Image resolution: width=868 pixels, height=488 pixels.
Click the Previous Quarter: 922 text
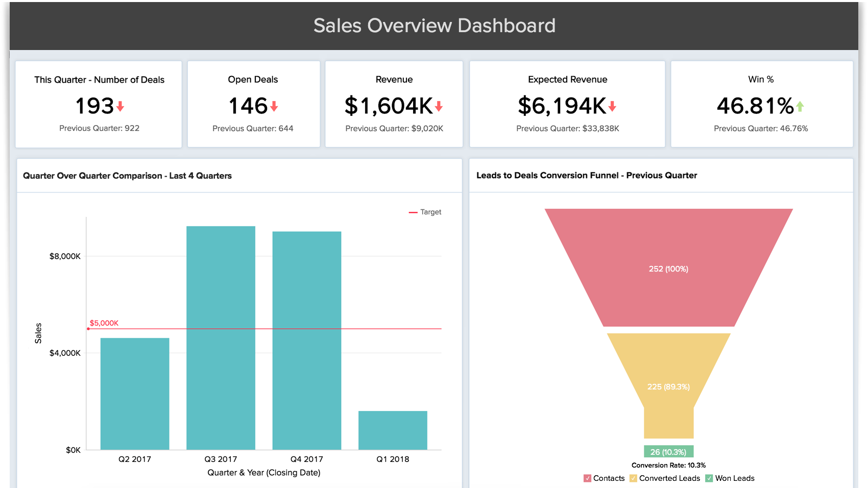click(100, 128)
